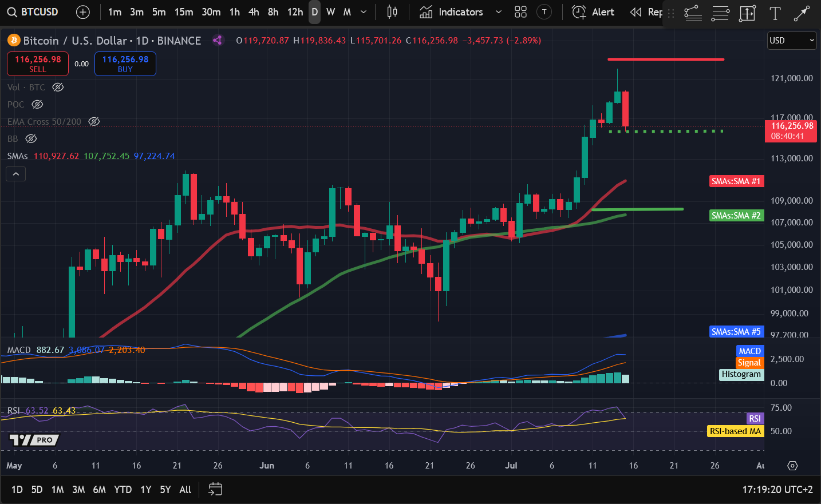
Task: Click the compare or add symbol plus icon
Action: point(83,12)
